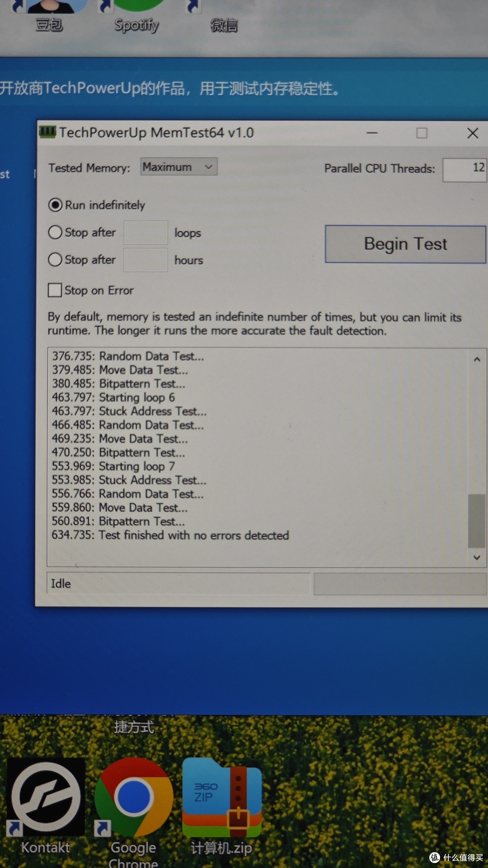Select the "556.766: Random Data Test..." log line
Viewport: 488px width, 868px height.
click(128, 494)
